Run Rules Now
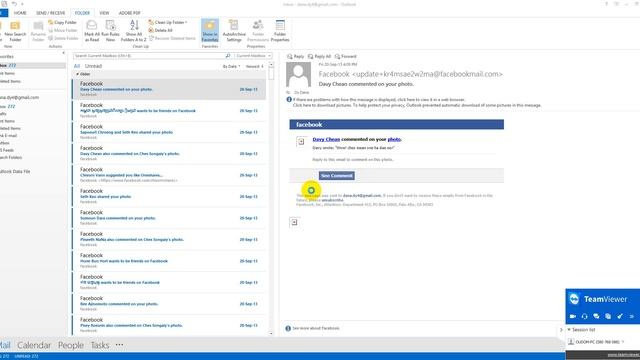This screenshot has width=640, height=360. [110, 31]
